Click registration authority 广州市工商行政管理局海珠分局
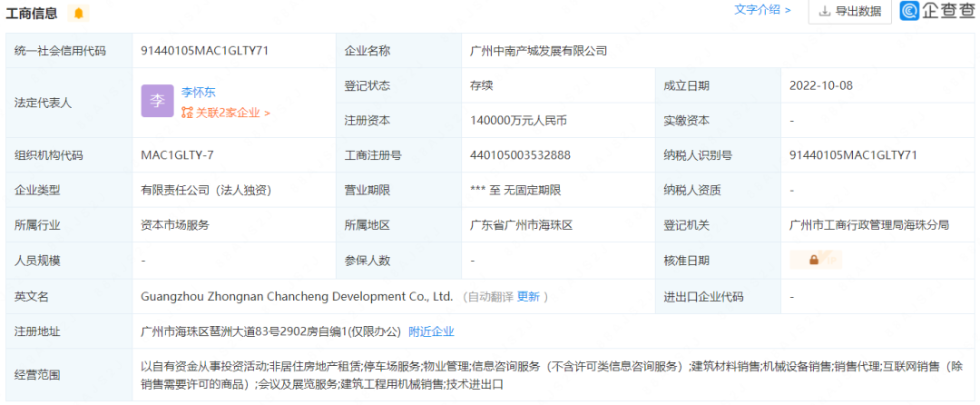Viewport: 980px width, 405px height. (x=869, y=225)
